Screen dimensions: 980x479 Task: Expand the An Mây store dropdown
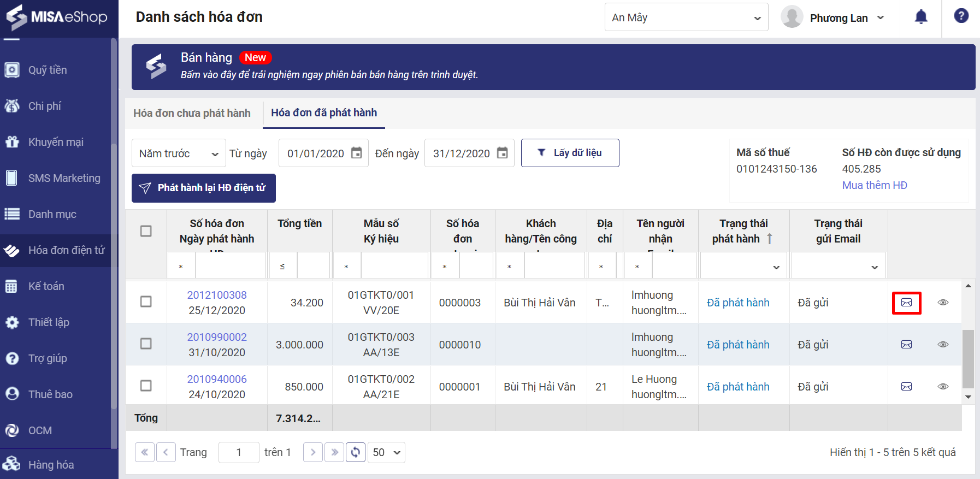click(686, 17)
